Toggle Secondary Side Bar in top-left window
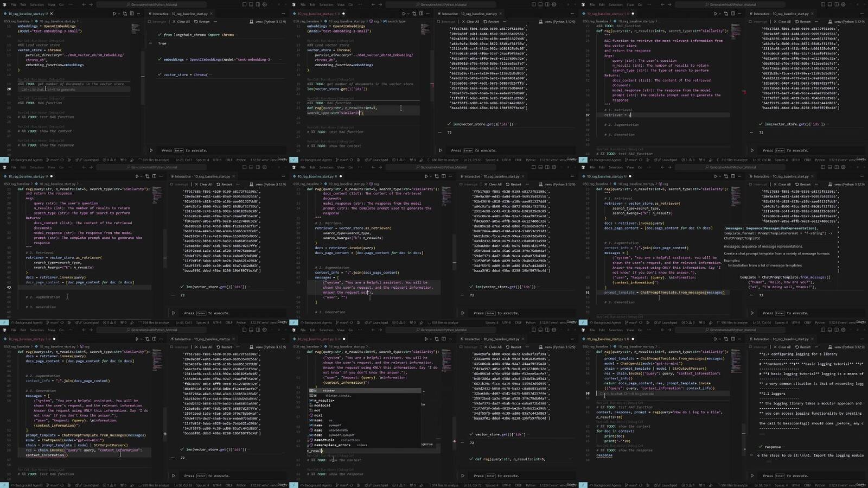The image size is (868, 488). (258, 4)
